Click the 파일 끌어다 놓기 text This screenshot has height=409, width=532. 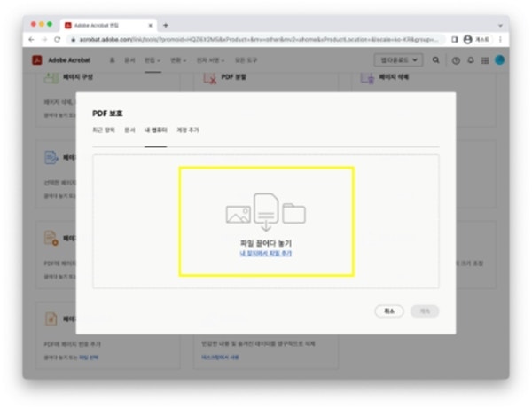(266, 243)
